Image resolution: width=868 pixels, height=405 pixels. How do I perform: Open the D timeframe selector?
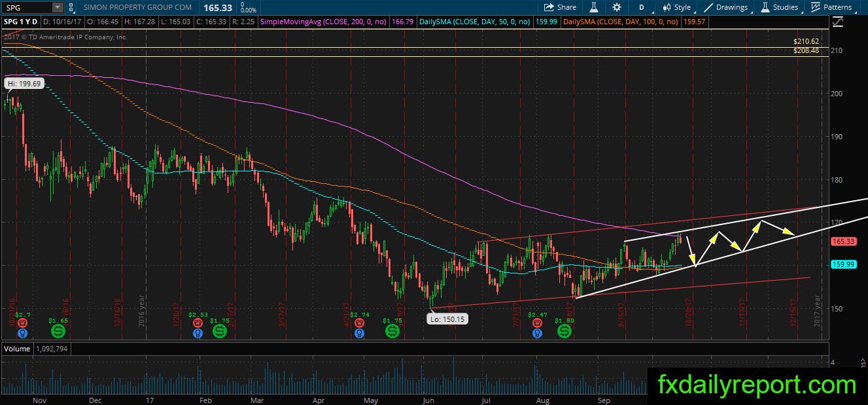[x=641, y=7]
